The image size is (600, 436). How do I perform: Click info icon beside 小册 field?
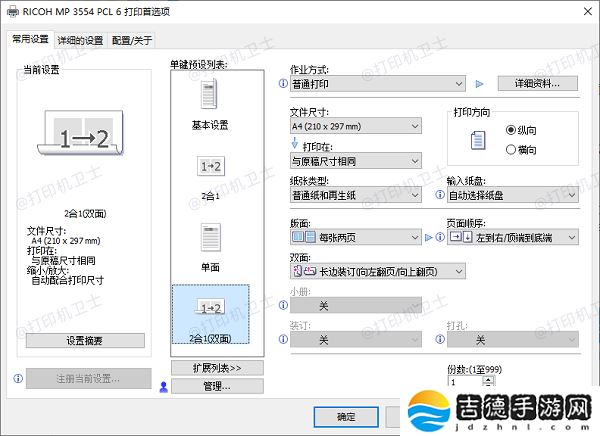pos(283,305)
